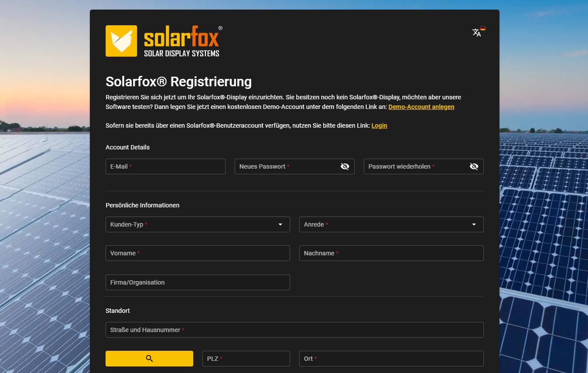The image size is (588, 373).
Task: Follow the Demo-Account anlegen link
Action: point(421,107)
